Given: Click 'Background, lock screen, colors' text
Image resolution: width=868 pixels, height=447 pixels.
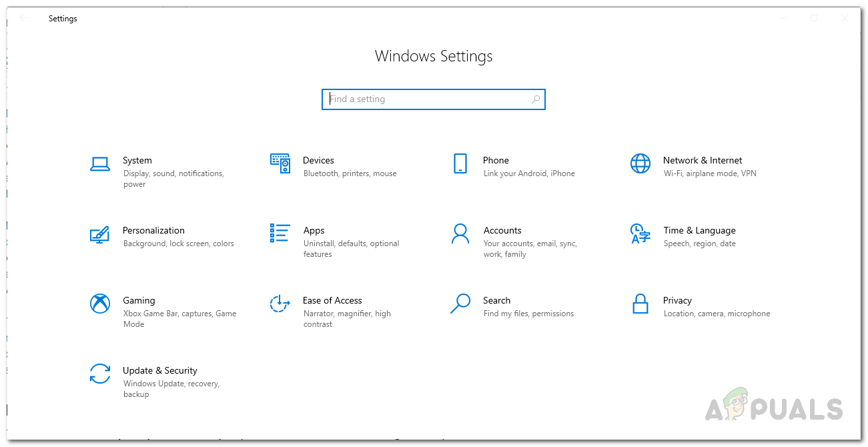Looking at the screenshot, I should pyautogui.click(x=179, y=244).
